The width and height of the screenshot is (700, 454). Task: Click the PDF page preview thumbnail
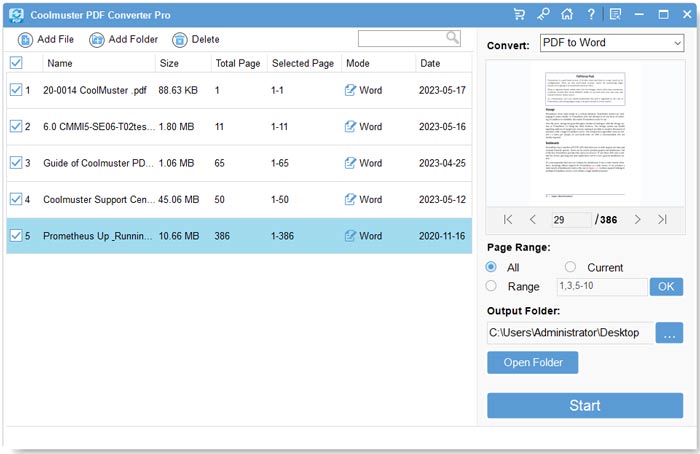pos(585,134)
